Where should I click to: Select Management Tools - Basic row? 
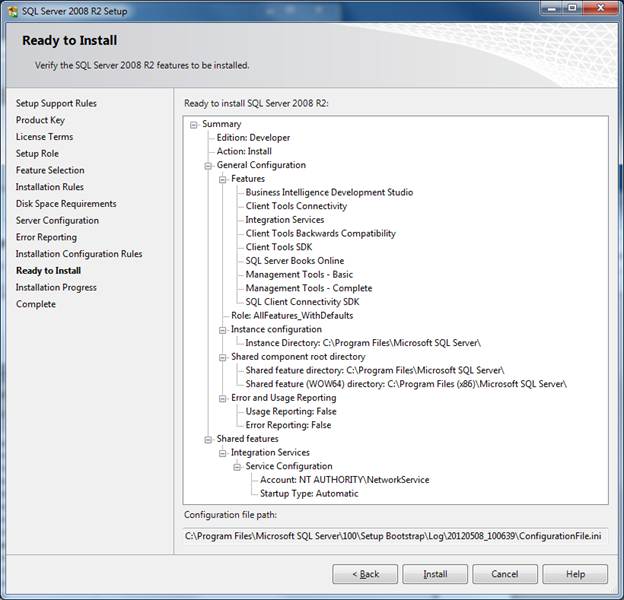[299, 275]
